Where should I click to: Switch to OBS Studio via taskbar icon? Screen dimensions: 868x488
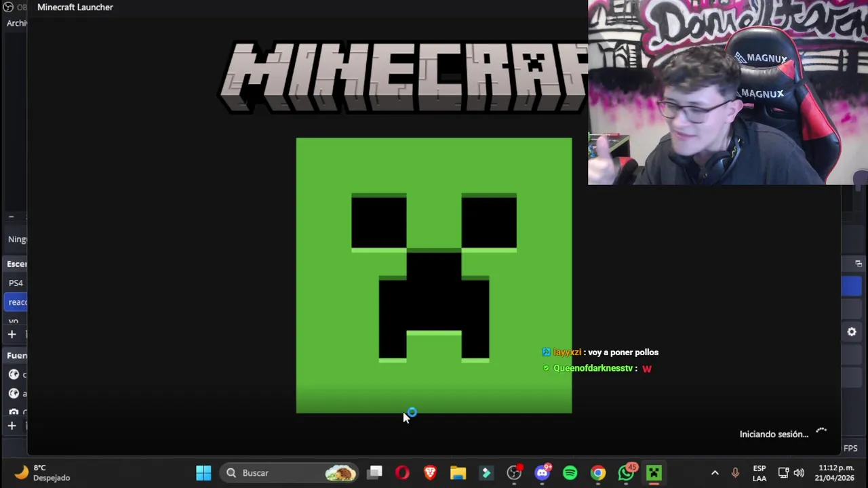point(514,472)
